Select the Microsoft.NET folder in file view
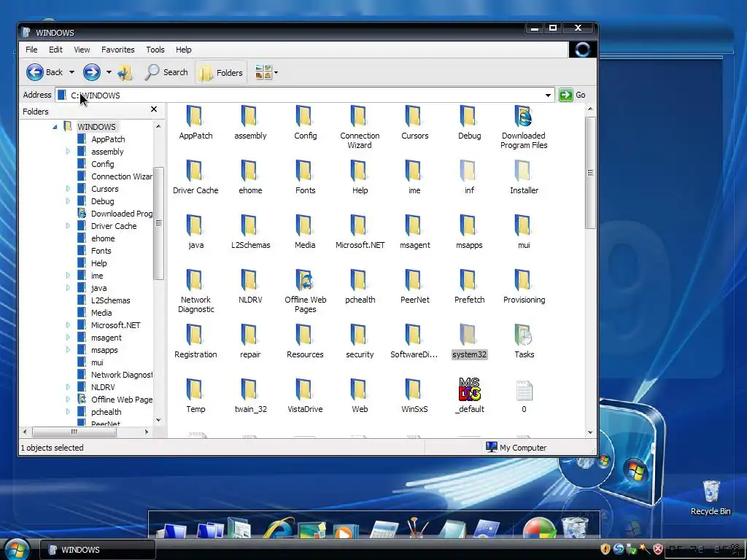Image resolution: width=747 pixels, height=560 pixels. pos(359,226)
